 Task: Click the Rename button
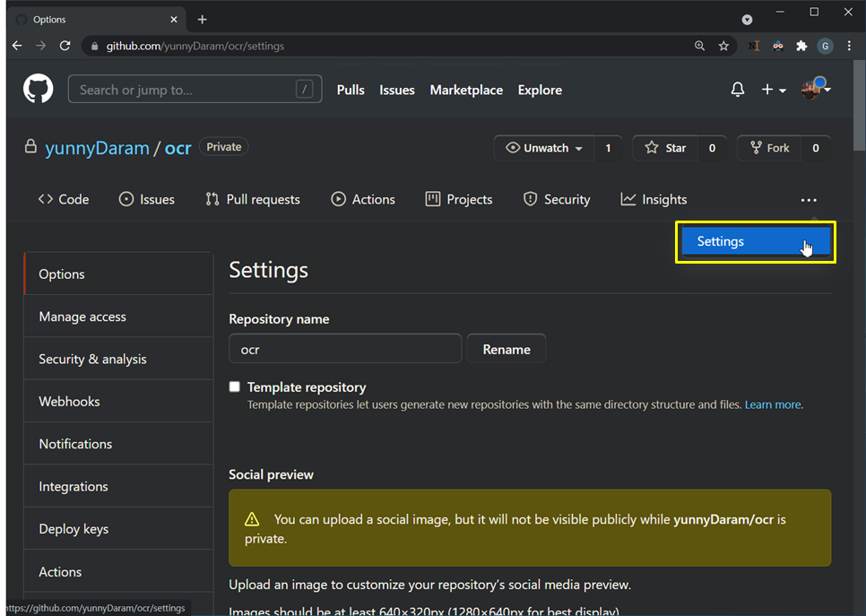pos(507,349)
